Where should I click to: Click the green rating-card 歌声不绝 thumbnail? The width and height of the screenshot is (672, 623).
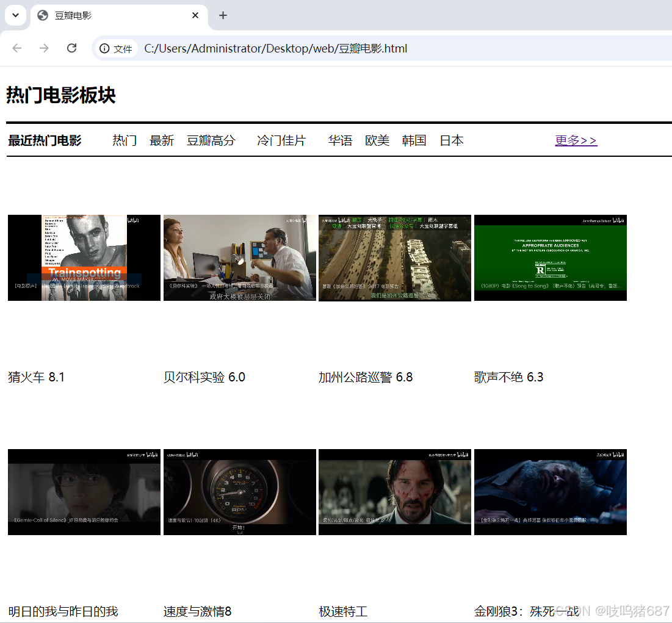(551, 257)
